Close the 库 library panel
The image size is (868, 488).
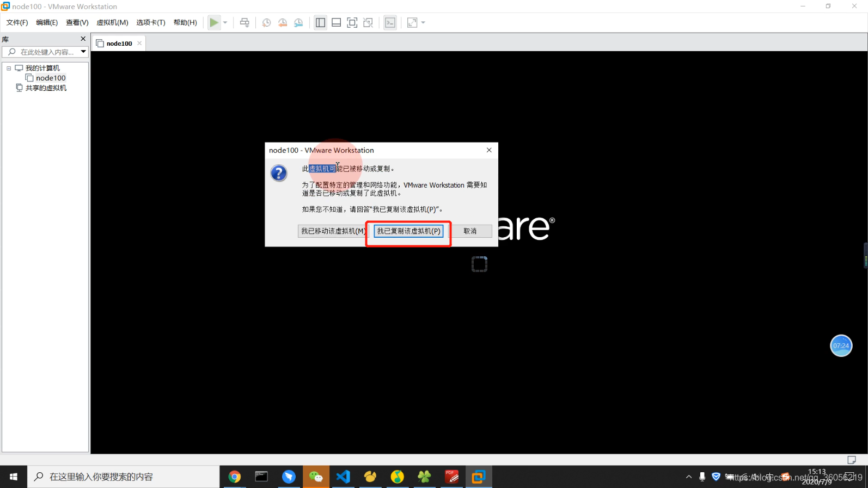coord(83,39)
